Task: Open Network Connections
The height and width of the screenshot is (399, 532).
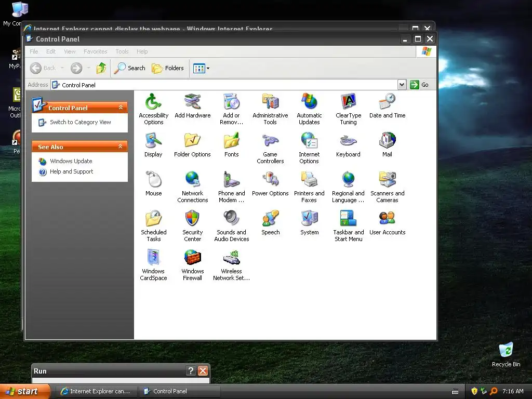Action: pyautogui.click(x=192, y=187)
